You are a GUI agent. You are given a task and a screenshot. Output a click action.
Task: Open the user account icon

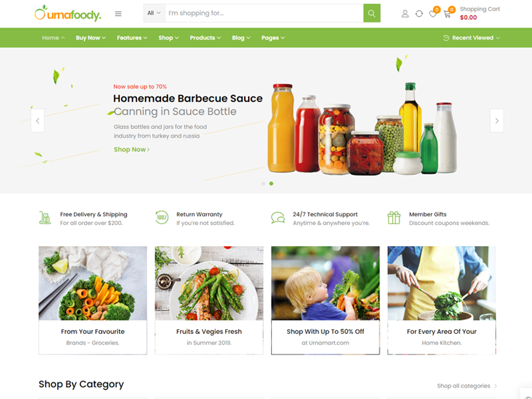(405, 13)
